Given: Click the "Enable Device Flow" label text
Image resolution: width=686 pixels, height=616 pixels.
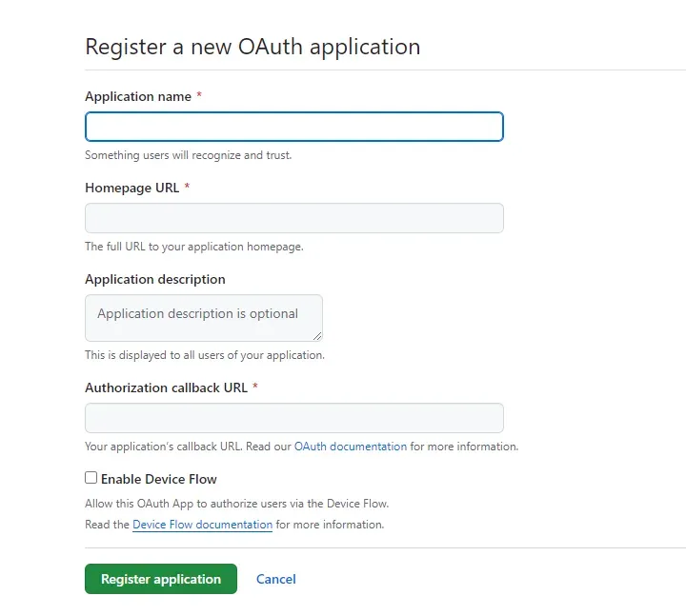Looking at the screenshot, I should (x=159, y=479).
